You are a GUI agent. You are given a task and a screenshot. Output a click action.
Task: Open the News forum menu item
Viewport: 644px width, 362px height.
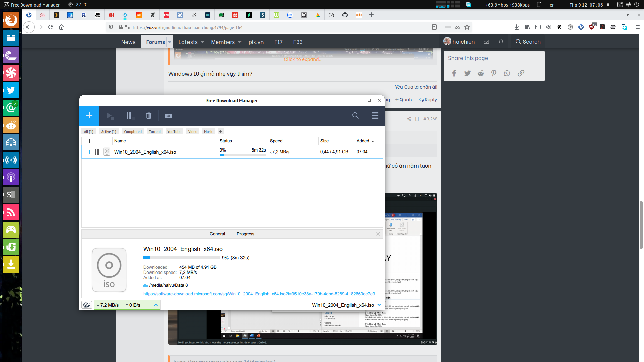[x=128, y=42]
